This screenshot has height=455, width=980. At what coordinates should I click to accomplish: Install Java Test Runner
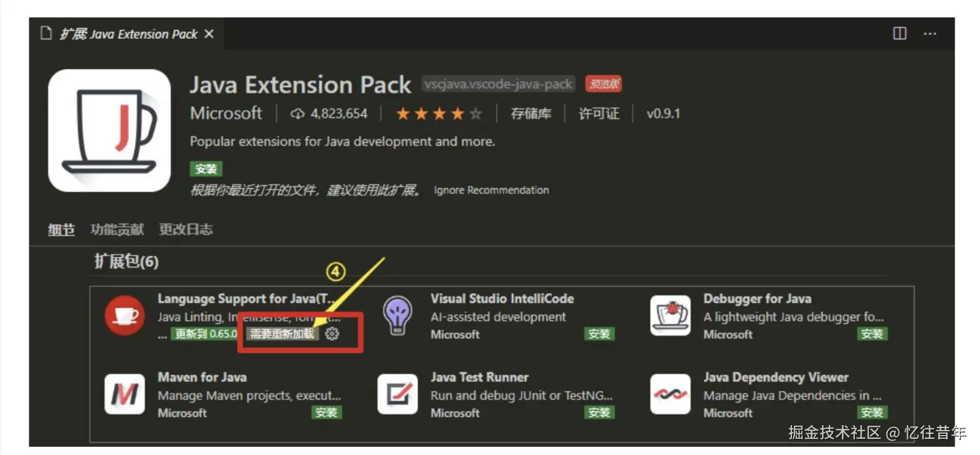click(x=600, y=413)
